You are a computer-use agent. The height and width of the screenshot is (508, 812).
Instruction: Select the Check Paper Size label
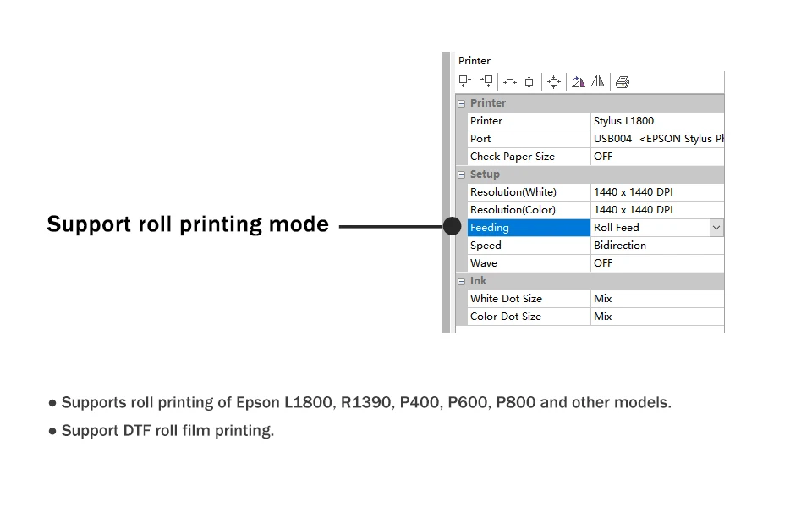529,157
